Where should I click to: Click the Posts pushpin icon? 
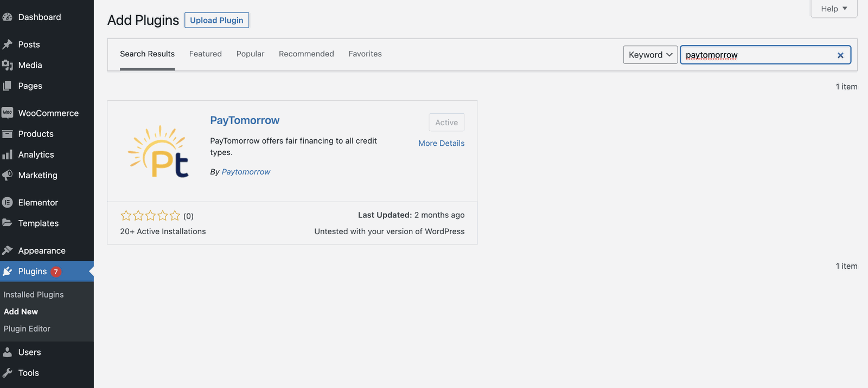[x=7, y=44]
